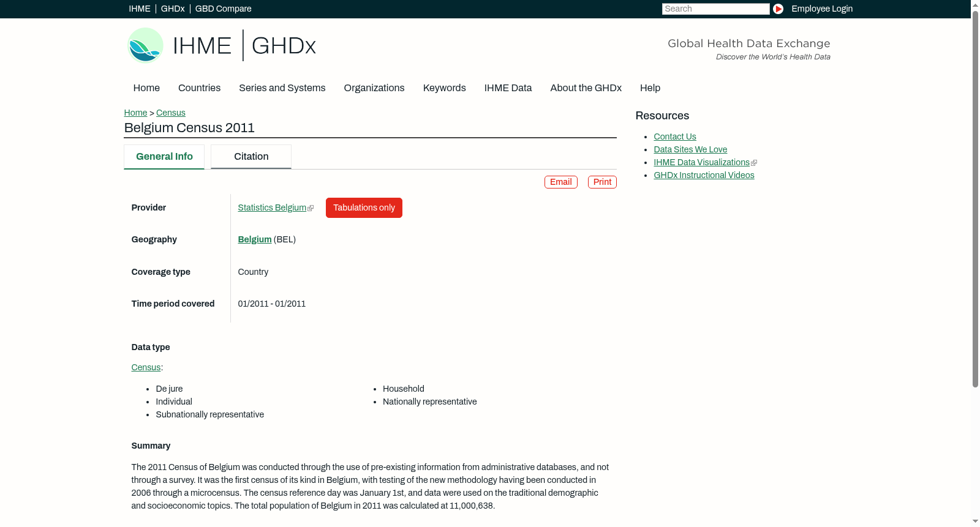Click the 'Resources' sidebar heading
Screen dimensions: 980x527
(x=662, y=116)
